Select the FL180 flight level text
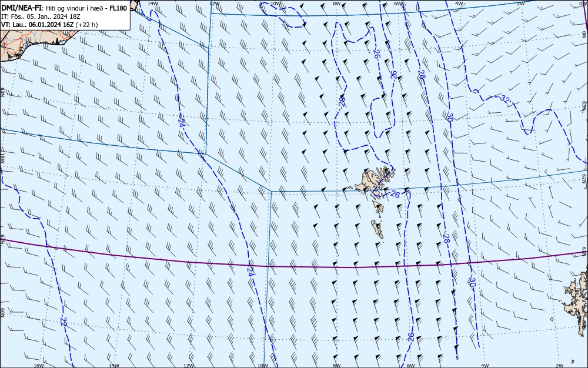This screenshot has width=588, height=368. point(118,8)
